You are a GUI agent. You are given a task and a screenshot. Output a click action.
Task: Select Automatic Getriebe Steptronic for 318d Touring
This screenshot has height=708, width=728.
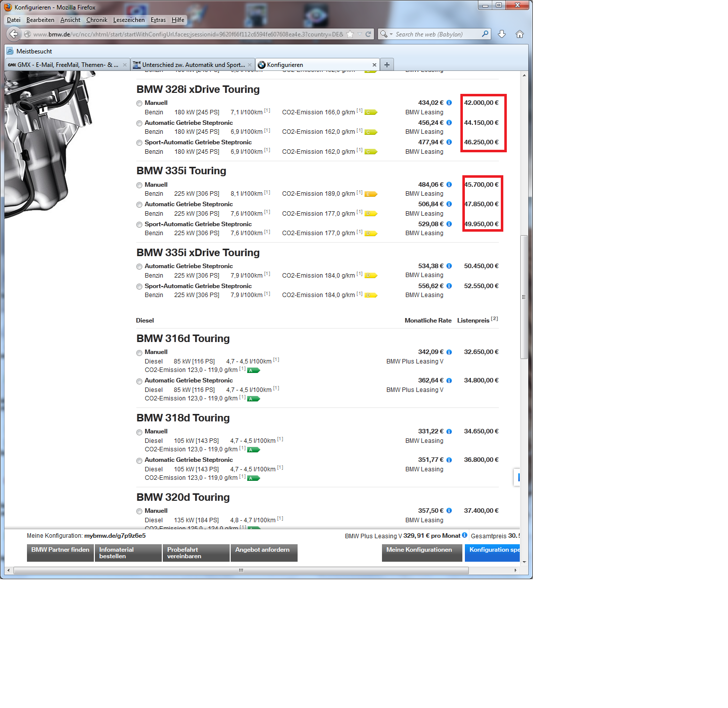[x=139, y=461]
